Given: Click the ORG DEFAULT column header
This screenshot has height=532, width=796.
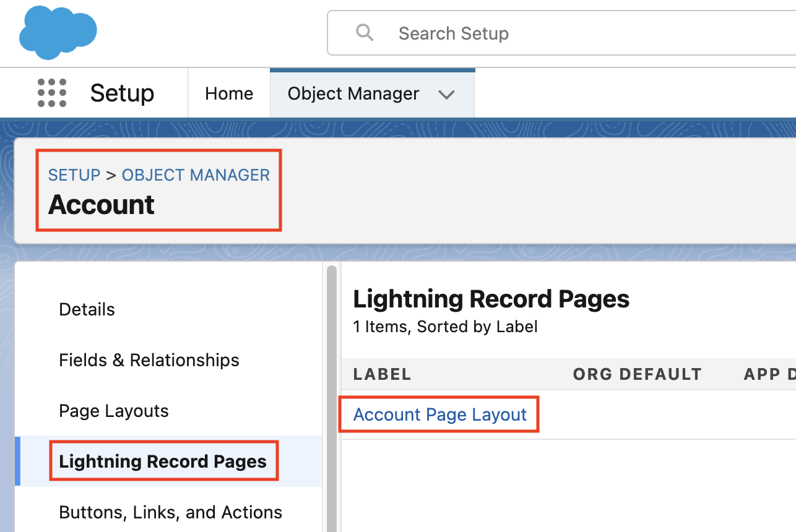Looking at the screenshot, I should (x=638, y=374).
